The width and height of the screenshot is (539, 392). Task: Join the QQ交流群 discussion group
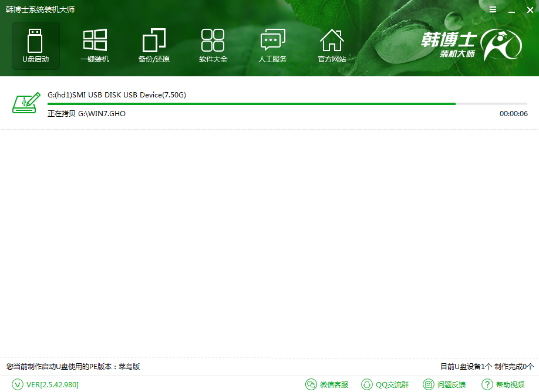coord(385,384)
